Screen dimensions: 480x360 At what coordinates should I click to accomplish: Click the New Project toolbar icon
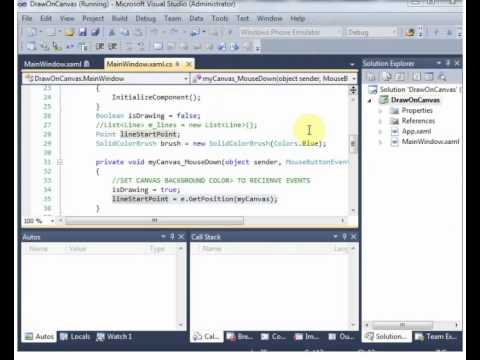[31, 32]
